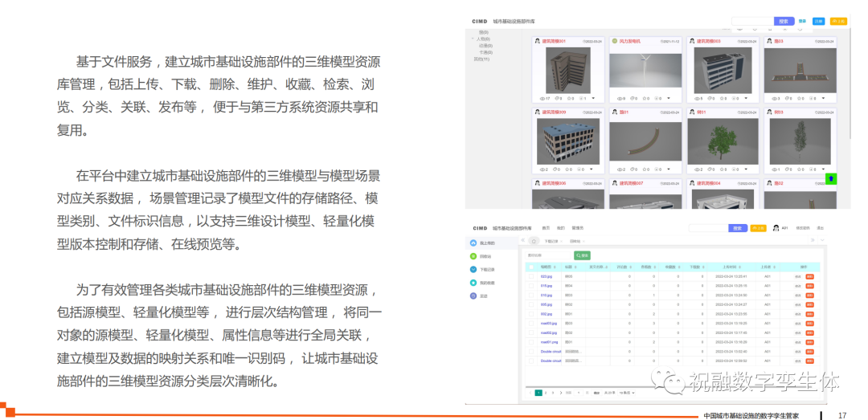Click the green back-to-top arrow icon
The image size is (868, 420).
coord(831,178)
